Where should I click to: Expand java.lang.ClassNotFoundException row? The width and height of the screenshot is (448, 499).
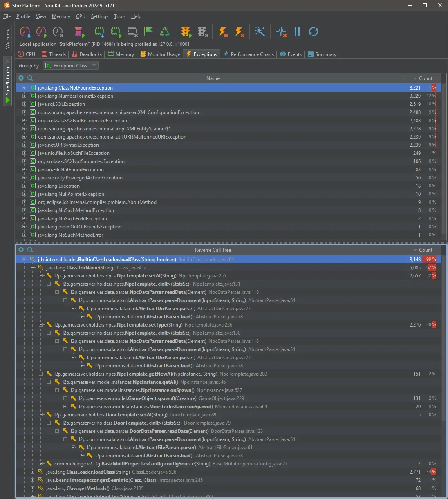(x=25, y=88)
